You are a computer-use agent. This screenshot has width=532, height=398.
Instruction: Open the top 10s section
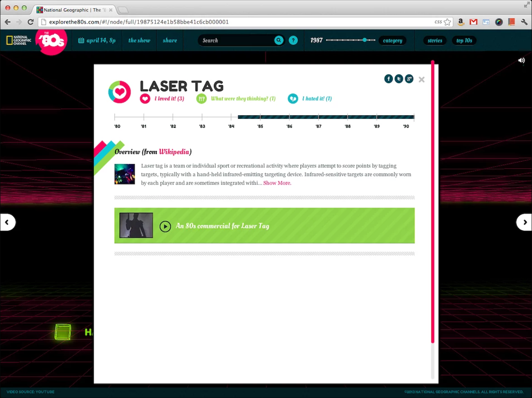[x=464, y=40]
